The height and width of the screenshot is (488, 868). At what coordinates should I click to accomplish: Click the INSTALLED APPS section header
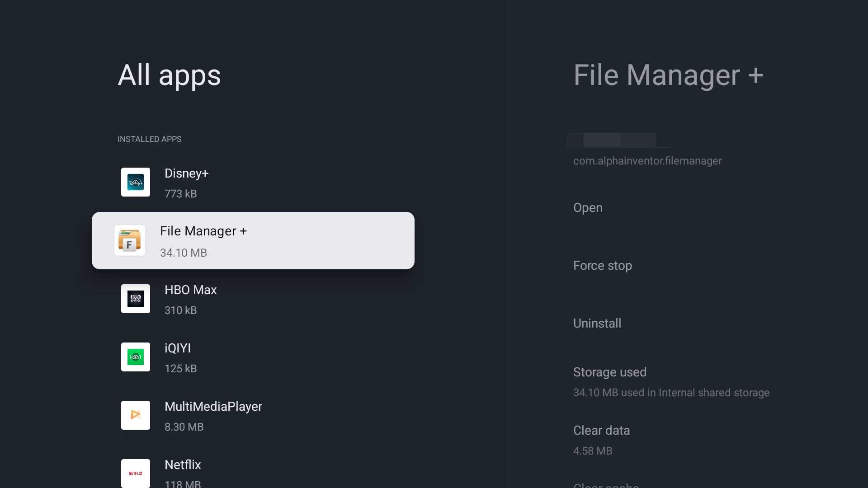point(150,139)
